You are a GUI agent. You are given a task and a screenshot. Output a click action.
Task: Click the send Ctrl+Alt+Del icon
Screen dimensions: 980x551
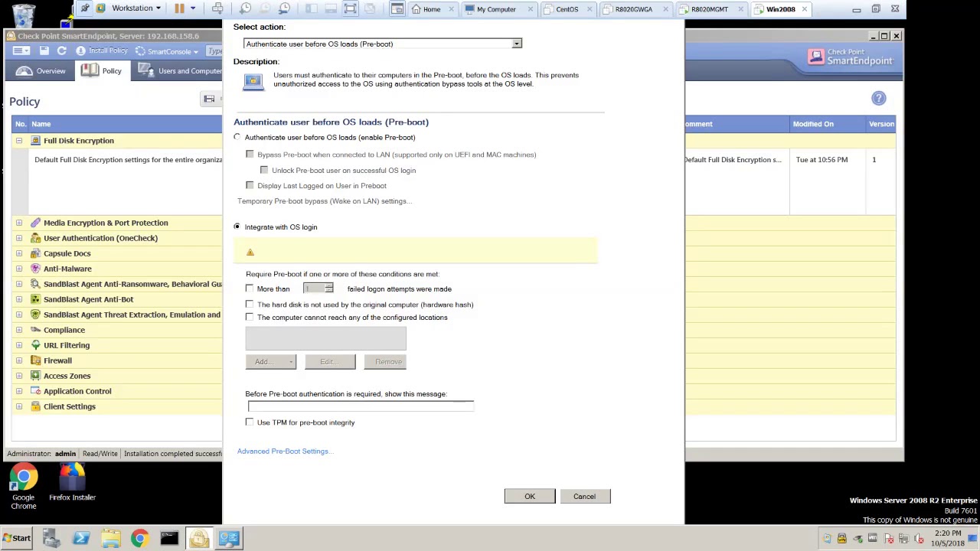pyautogui.click(x=217, y=8)
